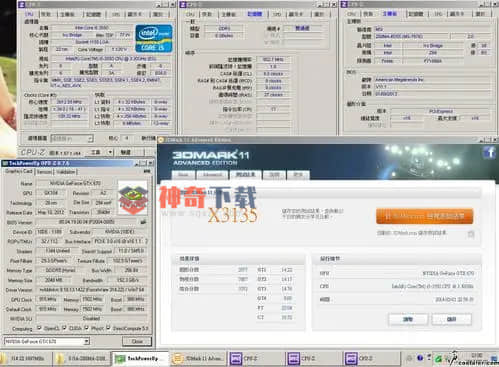This screenshot has height=367, width=499.
Task: Open the TechPowerUp taskbar button
Action: pyautogui.click(x=139, y=358)
